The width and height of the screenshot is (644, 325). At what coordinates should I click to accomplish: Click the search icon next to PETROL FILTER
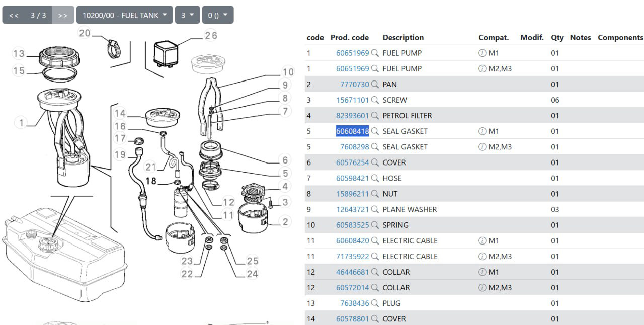tap(375, 116)
